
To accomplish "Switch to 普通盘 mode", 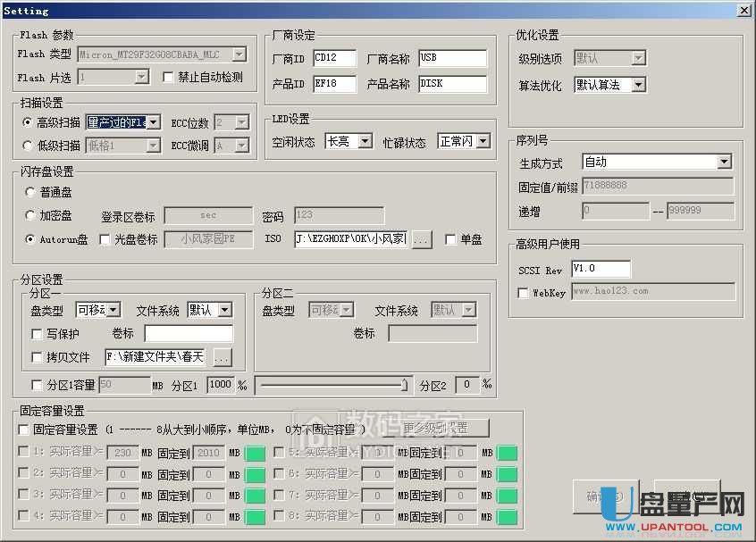I will point(29,192).
